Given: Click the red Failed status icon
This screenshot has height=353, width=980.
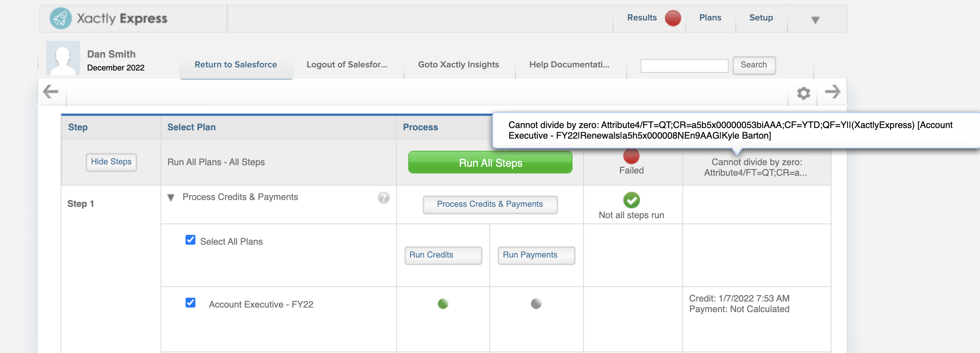Looking at the screenshot, I should tap(631, 156).
